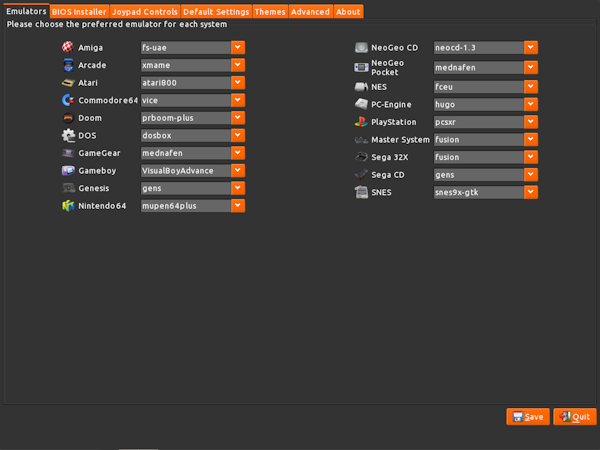Expand the SNES snes9x-gtk dropdown arrow
This screenshot has height=450, width=600.
531,192
